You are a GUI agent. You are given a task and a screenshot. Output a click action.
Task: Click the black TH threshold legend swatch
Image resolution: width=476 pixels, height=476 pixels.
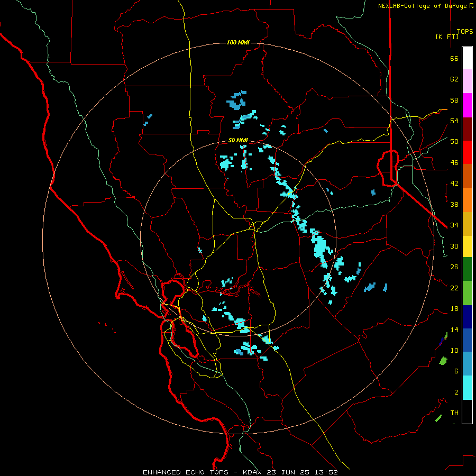tap(467, 411)
